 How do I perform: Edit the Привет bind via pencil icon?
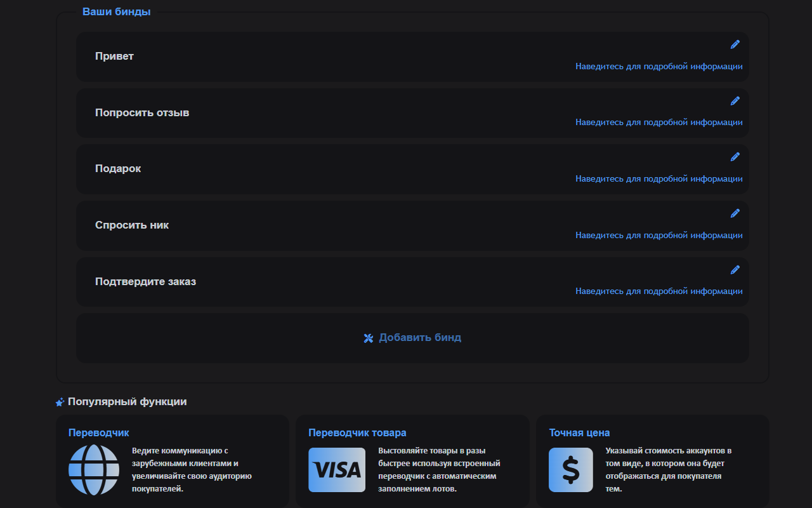click(735, 44)
